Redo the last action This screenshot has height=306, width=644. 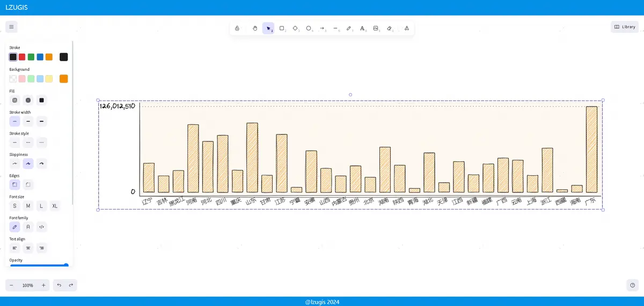71,285
